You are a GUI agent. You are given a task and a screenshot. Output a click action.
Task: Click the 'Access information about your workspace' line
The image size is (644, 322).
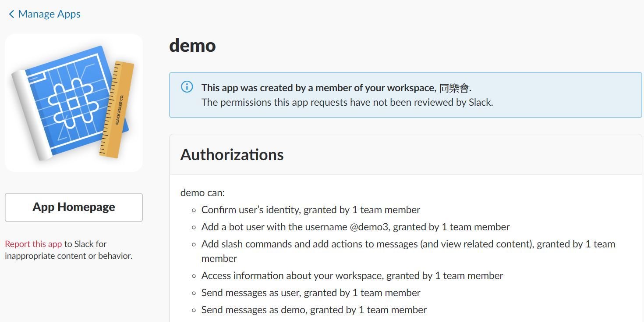point(352,275)
